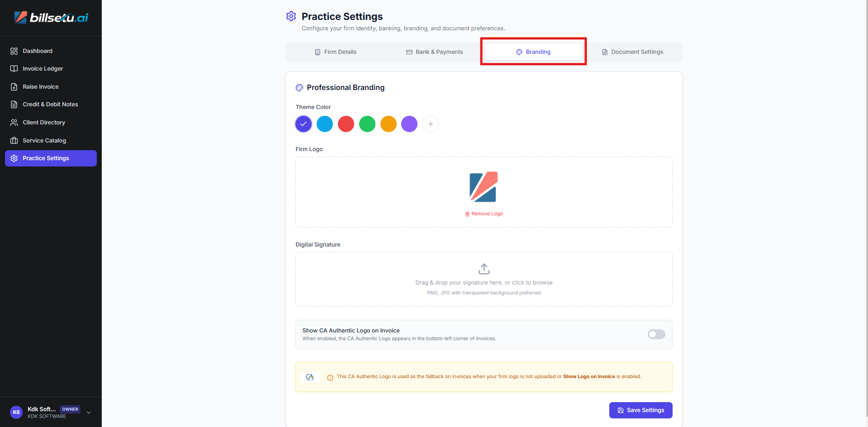This screenshot has width=868, height=427.
Task: Open the Firm Details tab
Action: (x=336, y=52)
